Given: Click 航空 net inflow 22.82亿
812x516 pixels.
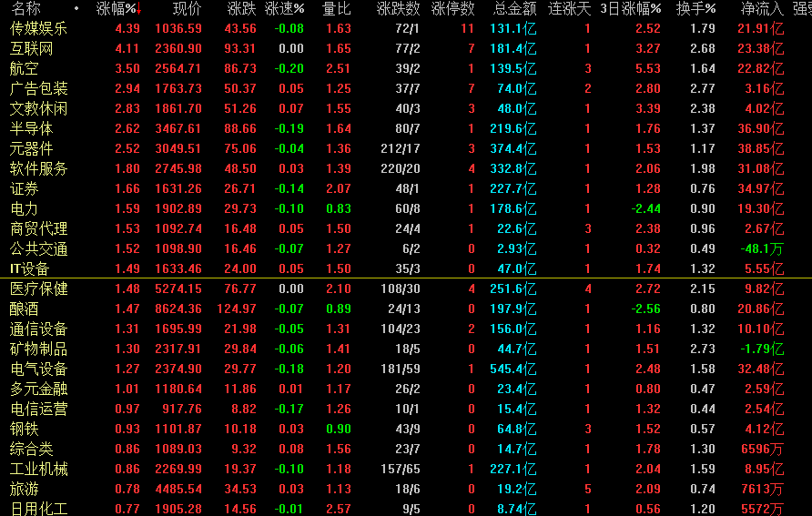Looking at the screenshot, I should pos(761,68).
